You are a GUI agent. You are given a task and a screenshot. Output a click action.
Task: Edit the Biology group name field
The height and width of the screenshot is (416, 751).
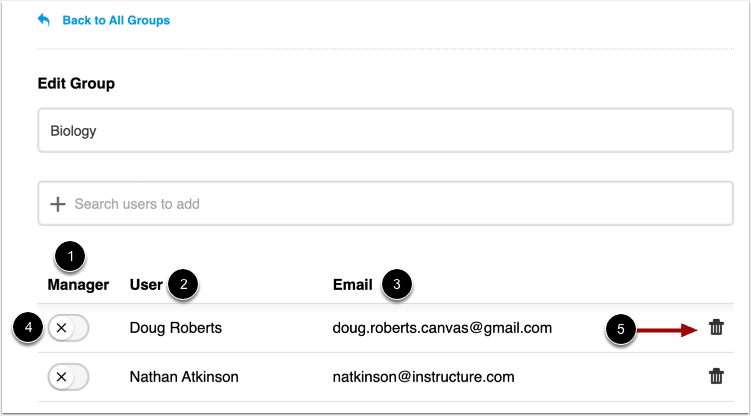(385, 130)
